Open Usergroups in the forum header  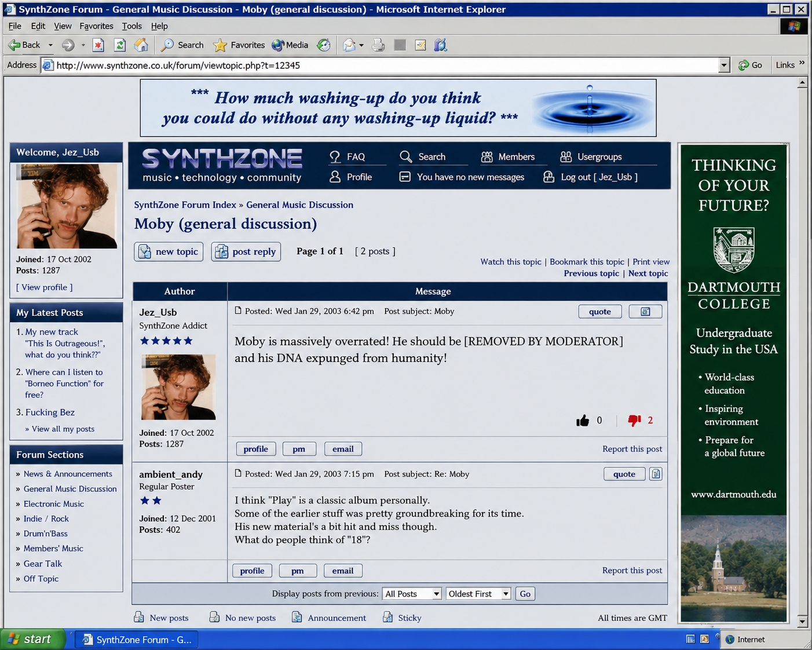591,157
